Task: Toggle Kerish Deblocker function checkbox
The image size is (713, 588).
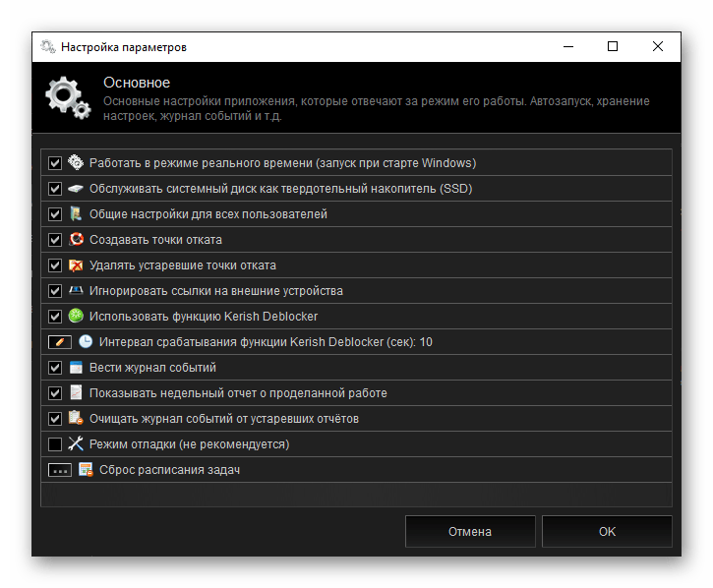Action: point(55,316)
